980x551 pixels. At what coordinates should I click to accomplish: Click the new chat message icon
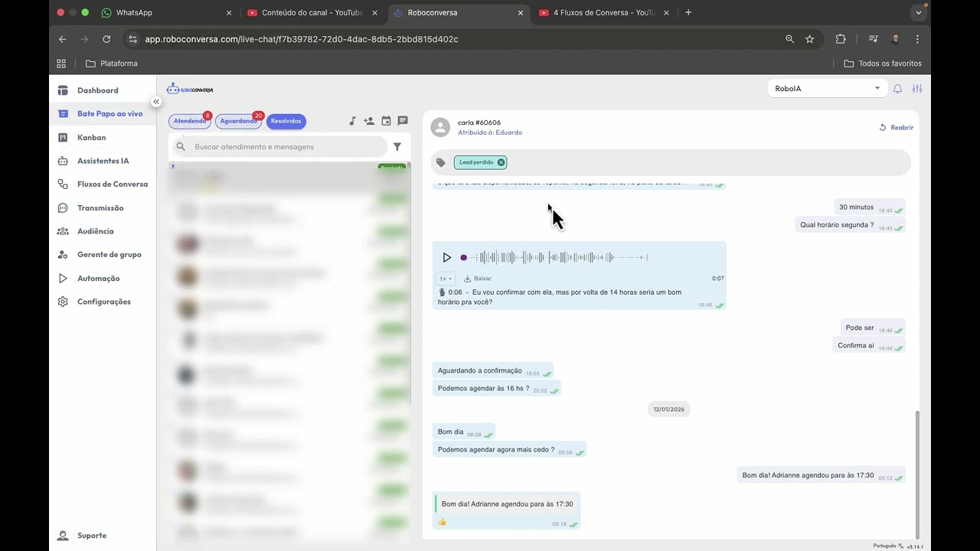click(x=403, y=121)
